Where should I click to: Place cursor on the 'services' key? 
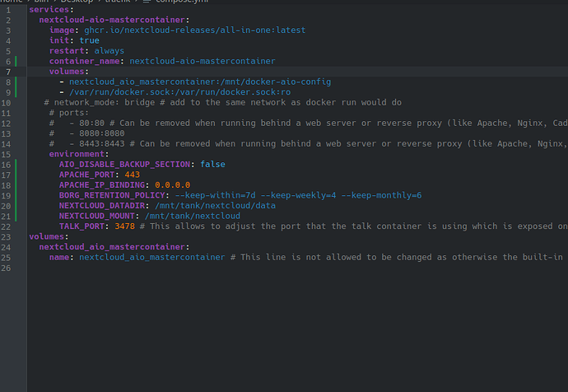49,9
